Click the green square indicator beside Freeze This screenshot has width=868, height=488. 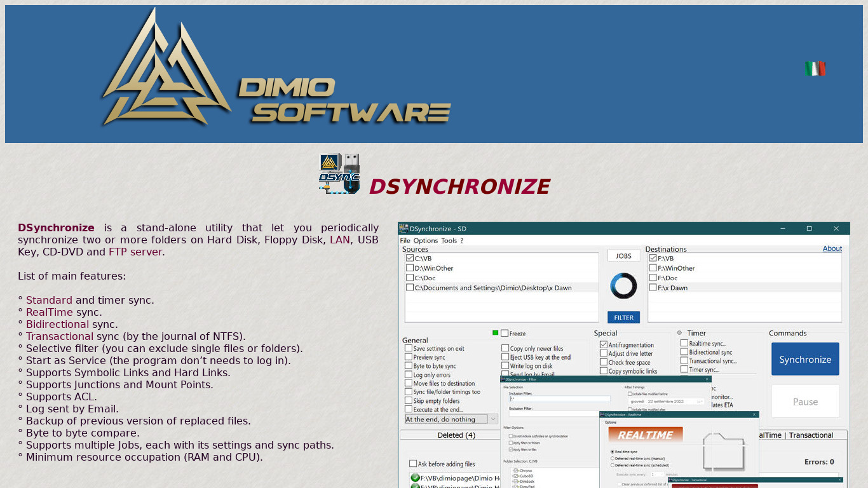[496, 333]
